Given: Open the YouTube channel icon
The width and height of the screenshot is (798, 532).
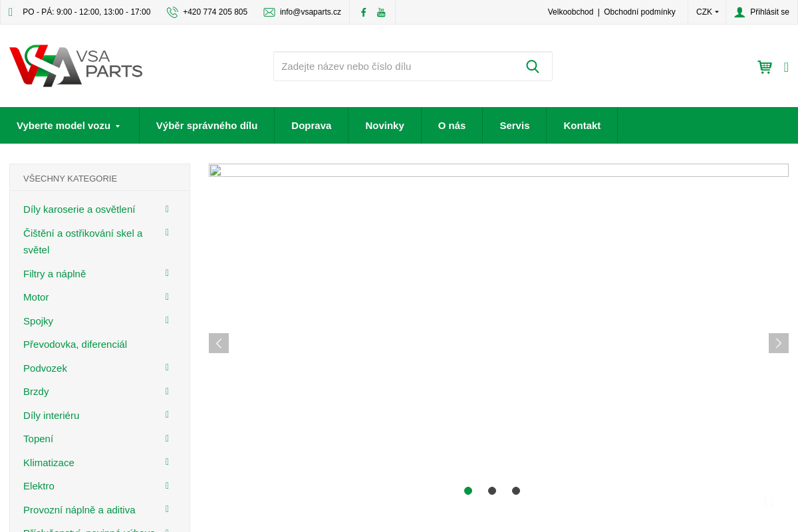Looking at the screenshot, I should [381, 12].
